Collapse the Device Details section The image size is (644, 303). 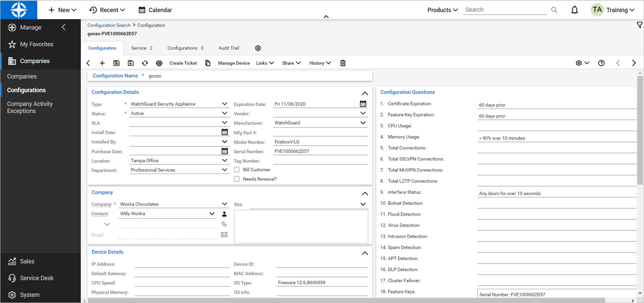pos(365,253)
